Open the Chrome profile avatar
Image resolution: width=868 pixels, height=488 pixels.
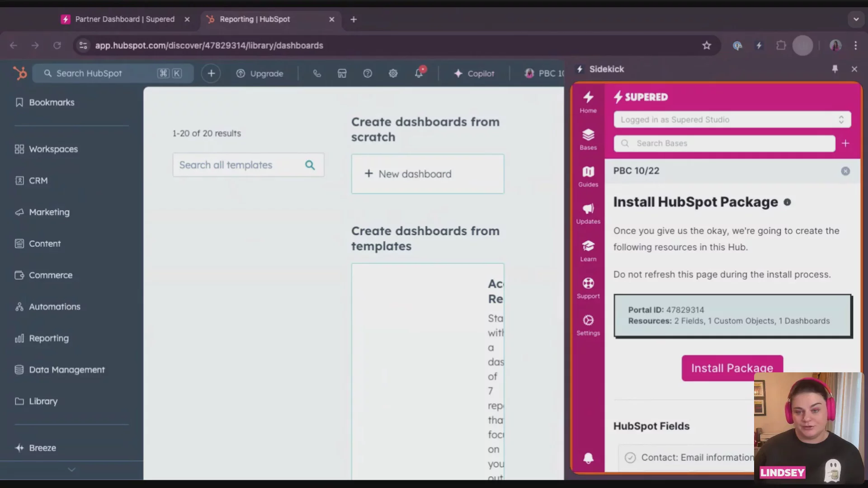(835, 45)
